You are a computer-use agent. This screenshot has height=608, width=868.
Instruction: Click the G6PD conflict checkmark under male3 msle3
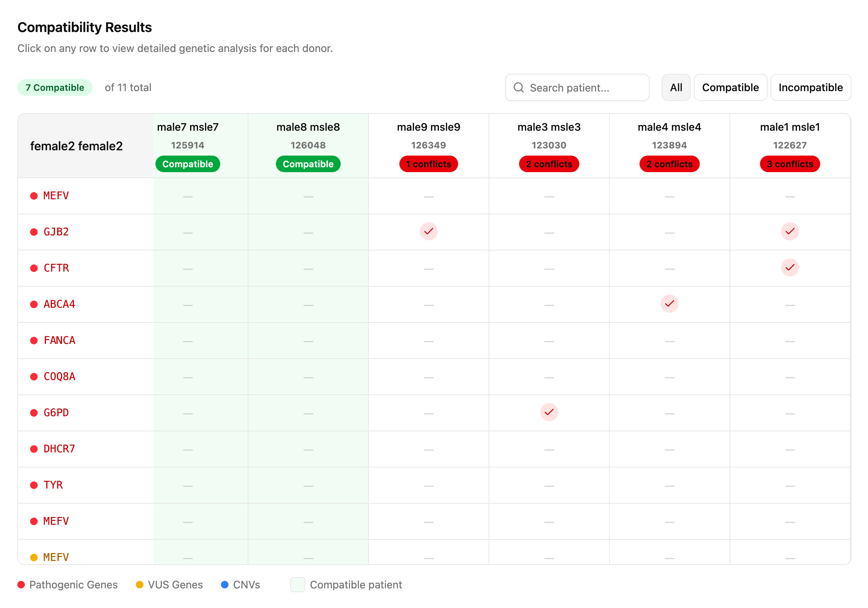point(548,412)
